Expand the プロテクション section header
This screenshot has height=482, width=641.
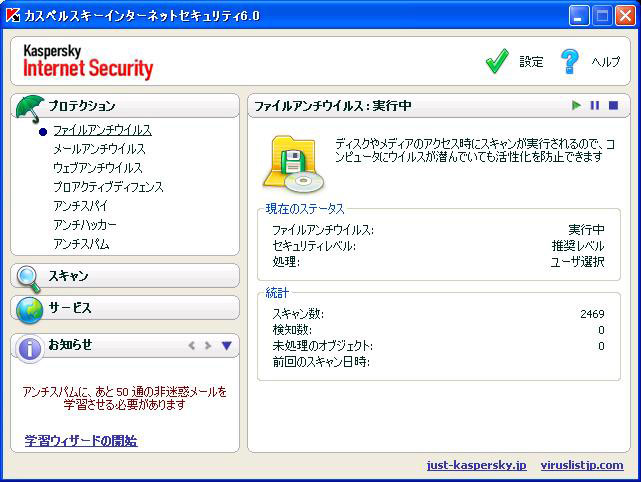point(125,106)
